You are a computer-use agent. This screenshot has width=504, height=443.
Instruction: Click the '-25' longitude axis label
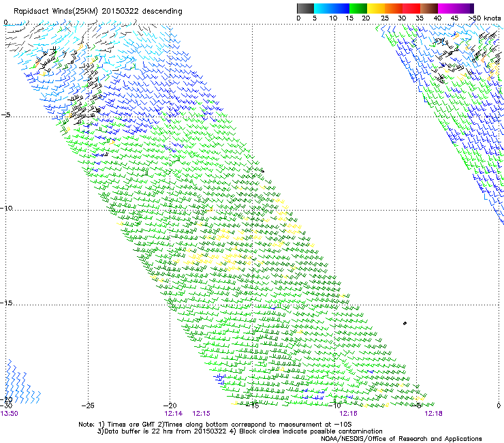coord(88,406)
